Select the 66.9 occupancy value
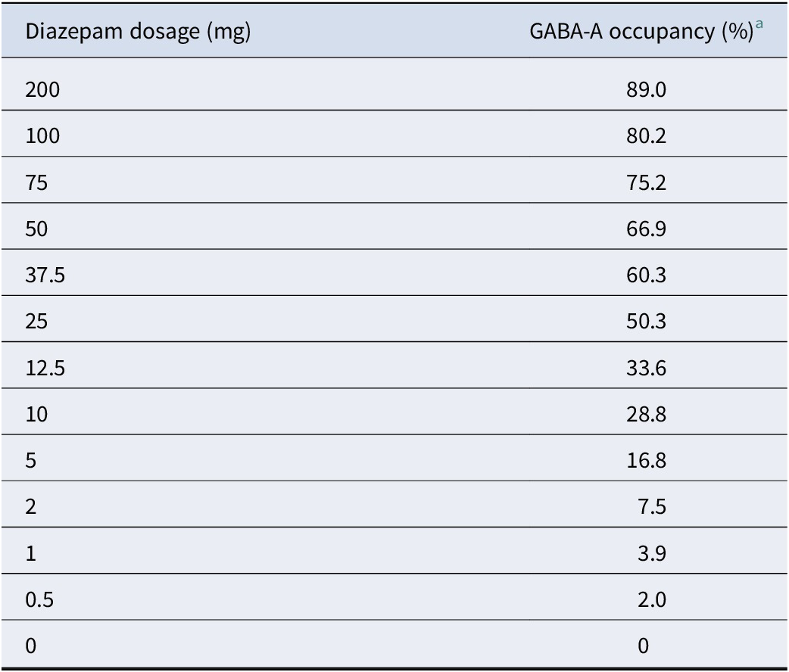 coord(646,229)
